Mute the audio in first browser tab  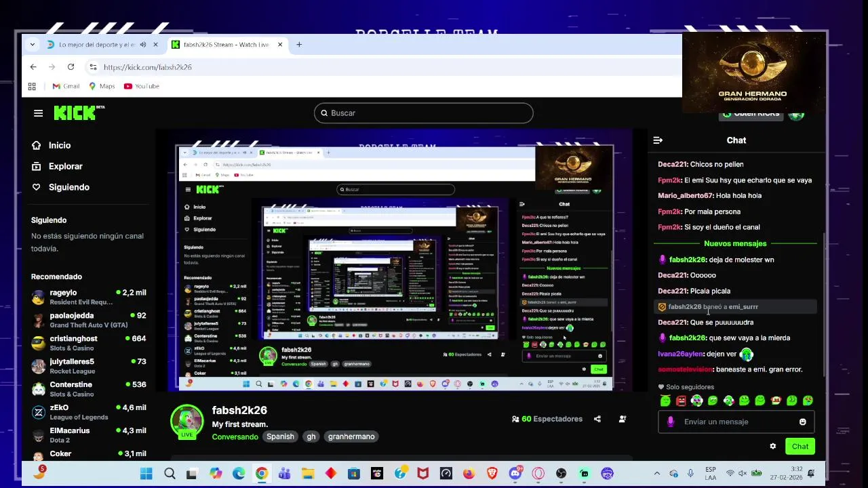coord(143,45)
